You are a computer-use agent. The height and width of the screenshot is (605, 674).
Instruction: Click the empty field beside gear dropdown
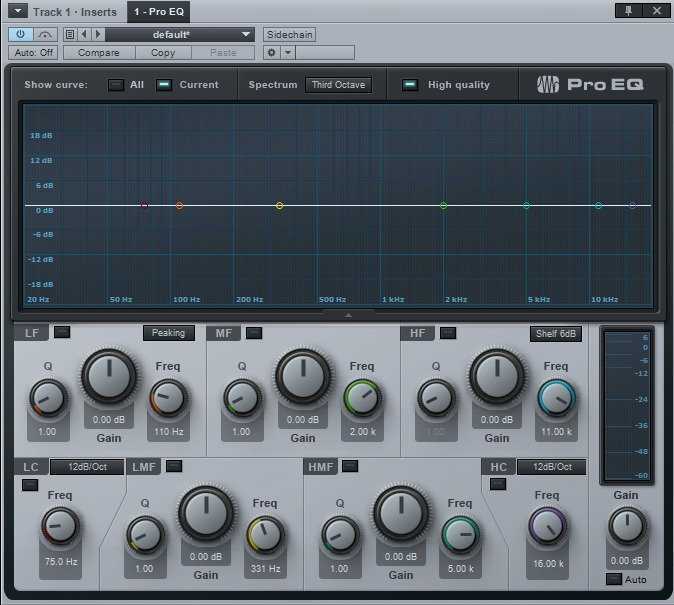tap(325, 52)
